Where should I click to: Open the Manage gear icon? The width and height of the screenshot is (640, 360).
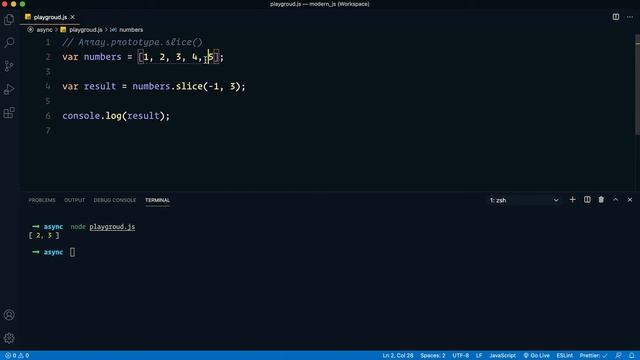9,338
